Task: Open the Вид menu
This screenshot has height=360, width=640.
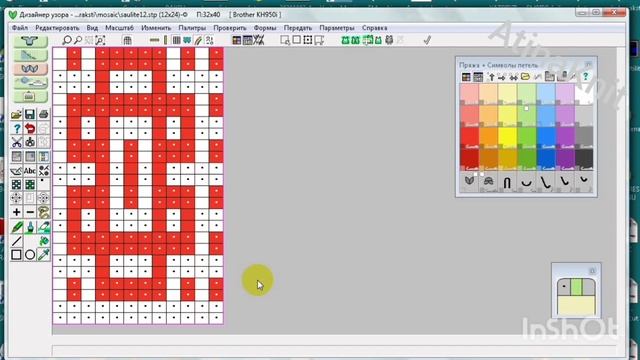Action: click(92, 28)
